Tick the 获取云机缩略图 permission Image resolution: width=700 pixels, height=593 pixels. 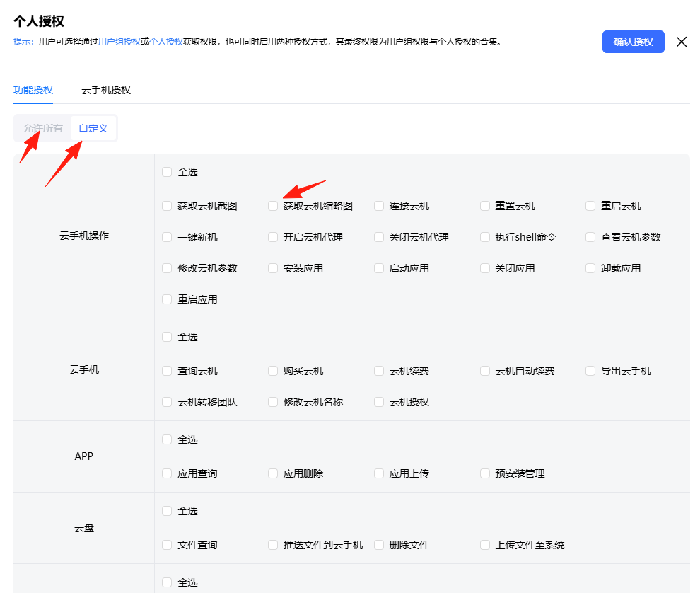point(273,206)
